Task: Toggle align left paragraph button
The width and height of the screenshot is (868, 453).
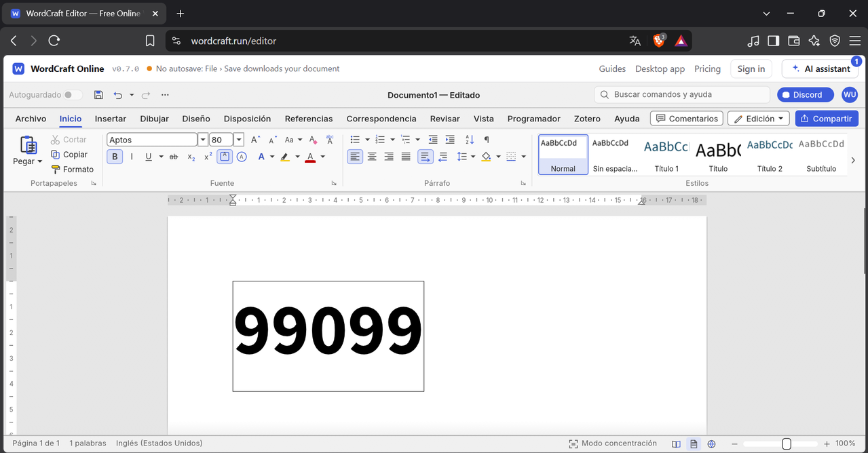Action: (x=355, y=157)
